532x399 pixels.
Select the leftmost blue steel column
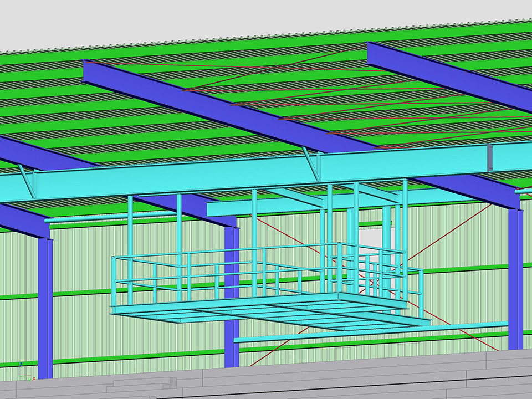tap(45, 305)
